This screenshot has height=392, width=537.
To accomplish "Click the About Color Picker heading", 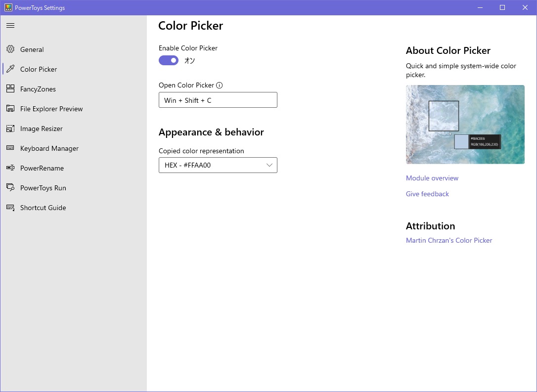I will [x=448, y=51].
